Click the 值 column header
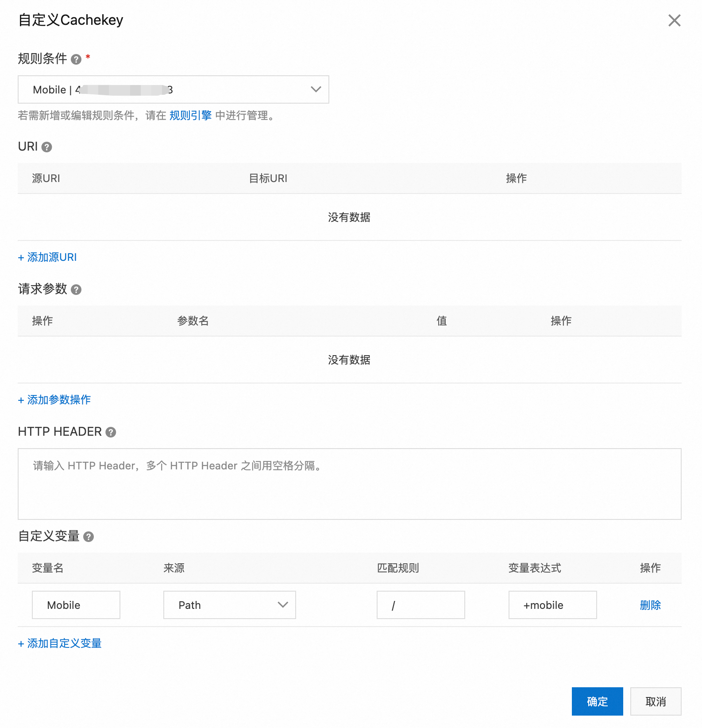This screenshot has width=702, height=728. pos(442,321)
